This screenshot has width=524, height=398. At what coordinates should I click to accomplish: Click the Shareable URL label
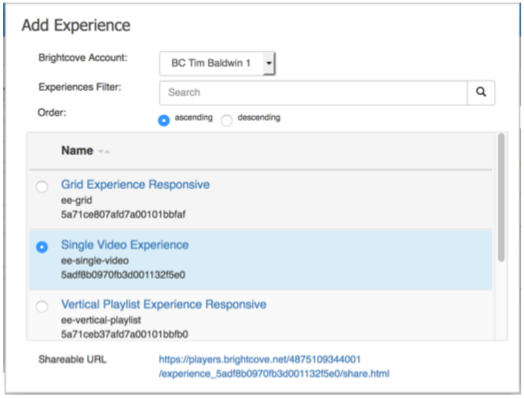pos(72,360)
